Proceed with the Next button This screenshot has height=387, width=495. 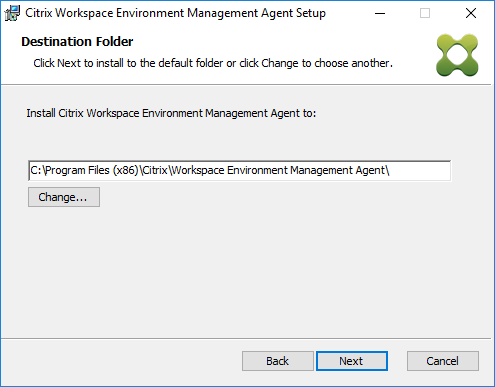coord(352,361)
